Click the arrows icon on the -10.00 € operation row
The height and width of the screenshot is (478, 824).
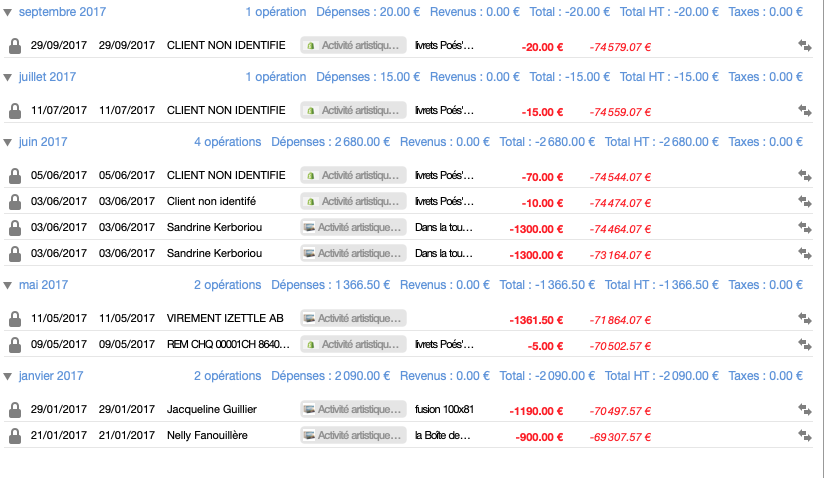pos(805,202)
